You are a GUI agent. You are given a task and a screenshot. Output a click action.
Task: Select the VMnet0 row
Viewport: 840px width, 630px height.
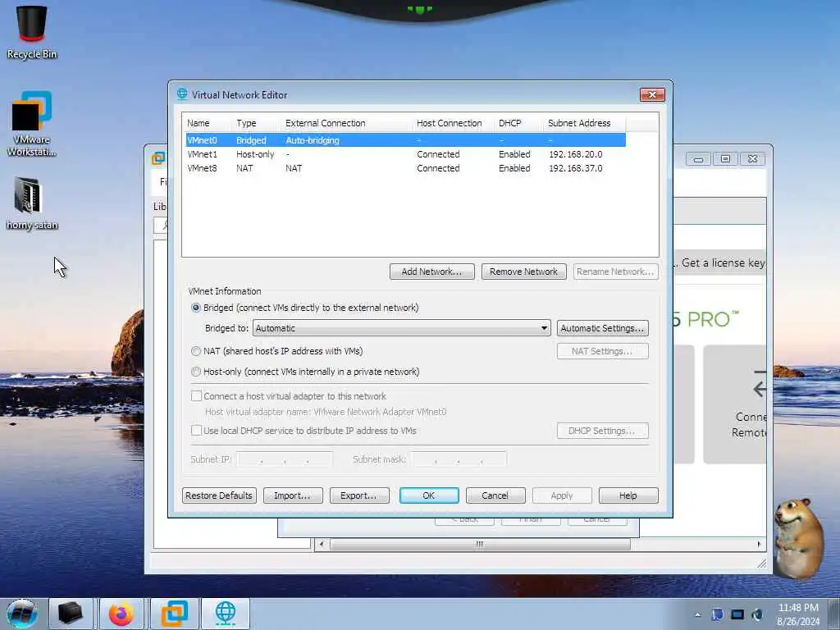click(405, 139)
